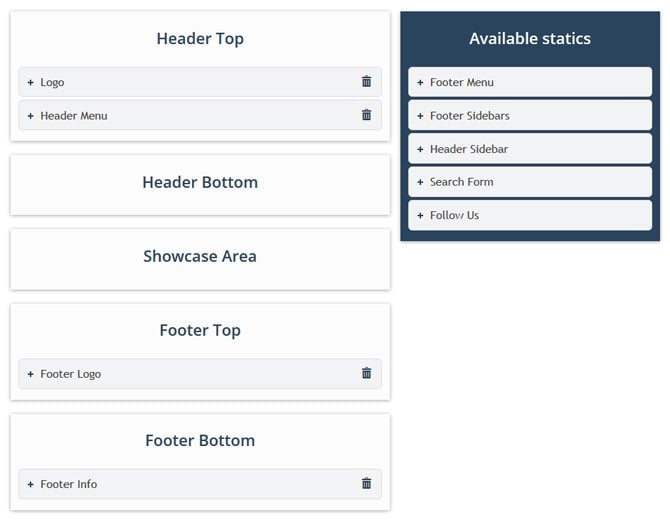Screen dimensions: 670x520
Task: Click the Footer Top section title
Action: (200, 330)
